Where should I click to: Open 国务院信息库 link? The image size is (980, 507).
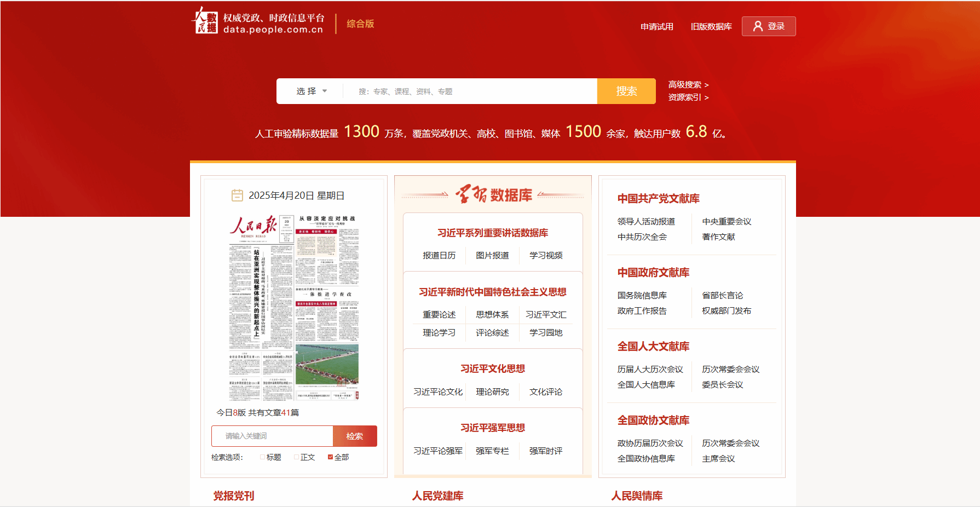pos(642,296)
